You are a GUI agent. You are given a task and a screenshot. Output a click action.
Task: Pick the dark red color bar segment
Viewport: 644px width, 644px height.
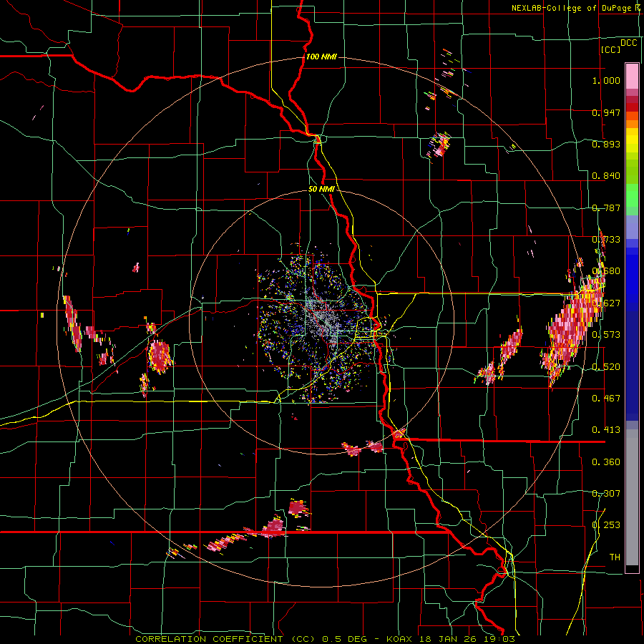point(632,107)
